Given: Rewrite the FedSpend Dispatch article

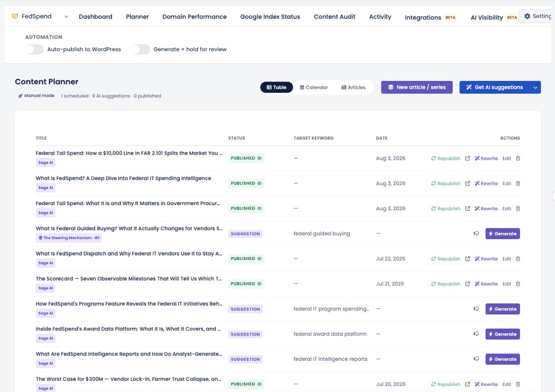Looking at the screenshot, I should coord(486,259).
